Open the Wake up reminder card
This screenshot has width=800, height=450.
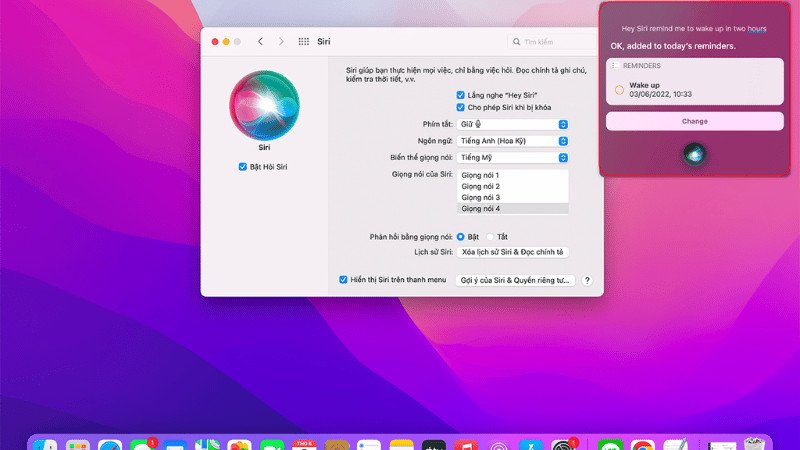click(x=694, y=90)
